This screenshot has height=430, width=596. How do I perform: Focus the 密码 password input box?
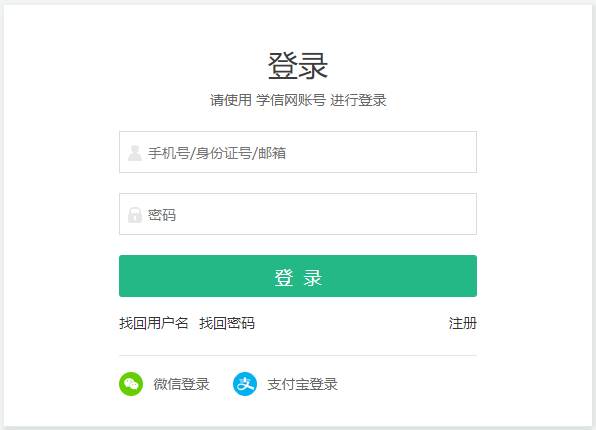pos(298,214)
